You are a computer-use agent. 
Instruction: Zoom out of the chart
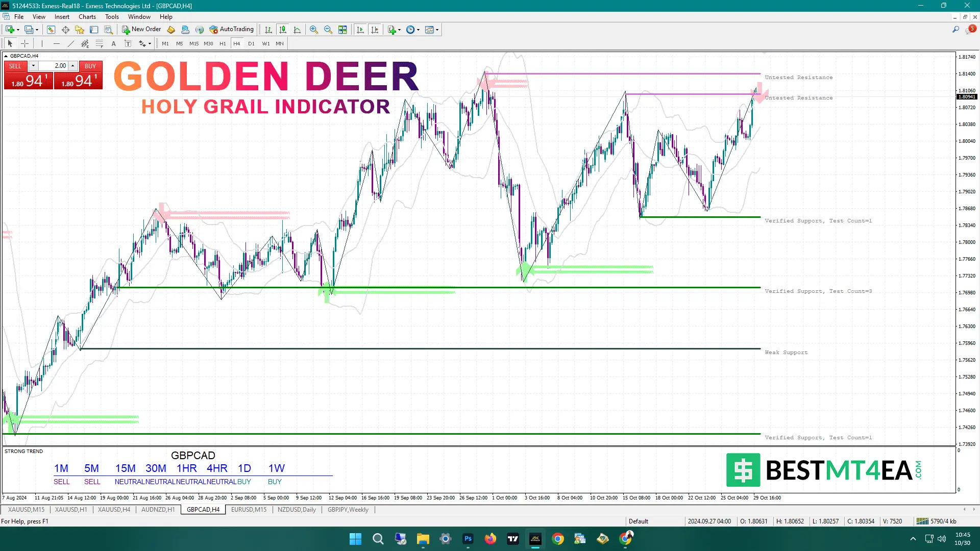tap(327, 30)
